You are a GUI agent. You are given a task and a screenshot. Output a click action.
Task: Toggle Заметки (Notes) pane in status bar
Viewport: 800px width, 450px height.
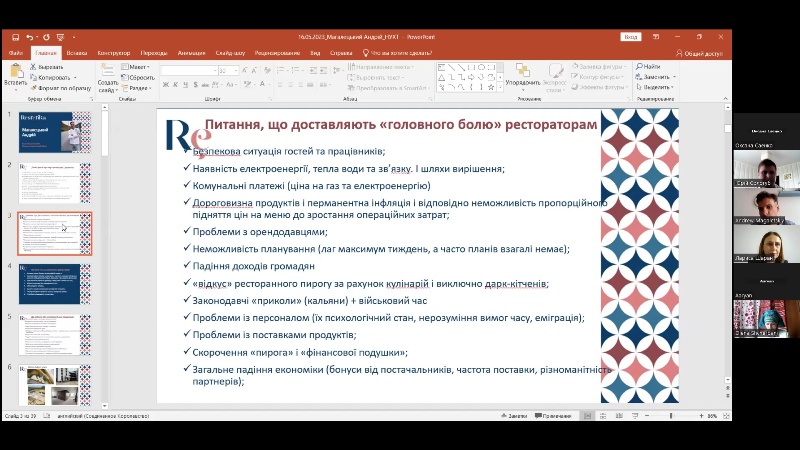click(514, 416)
